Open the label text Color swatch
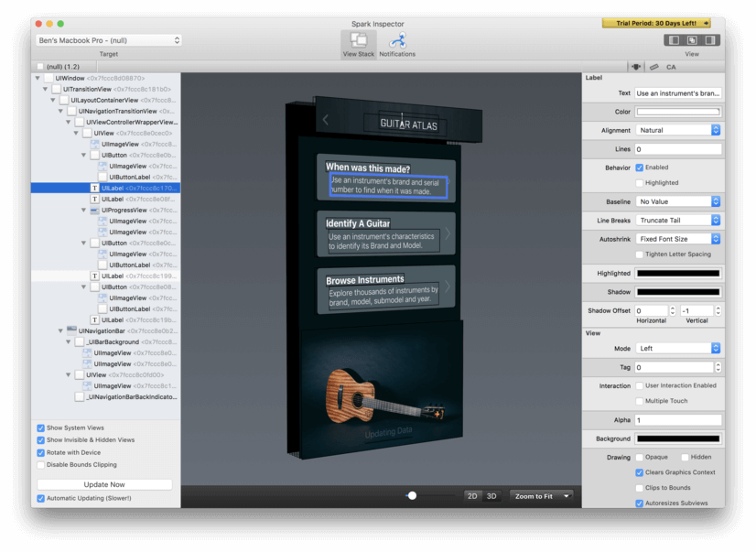This screenshot has width=756, height=552. pos(678,112)
